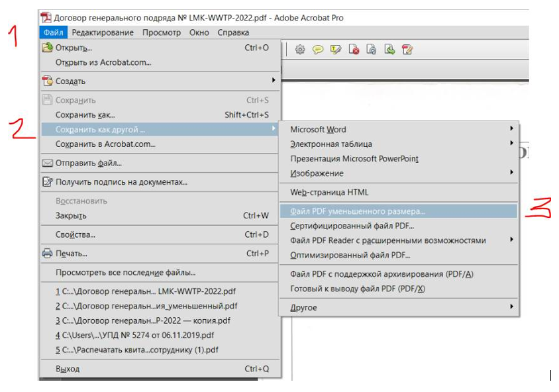Open recent file Распечатать квита...сотруднику (1).pdf
The image size is (559, 392).
pyautogui.click(x=160, y=350)
